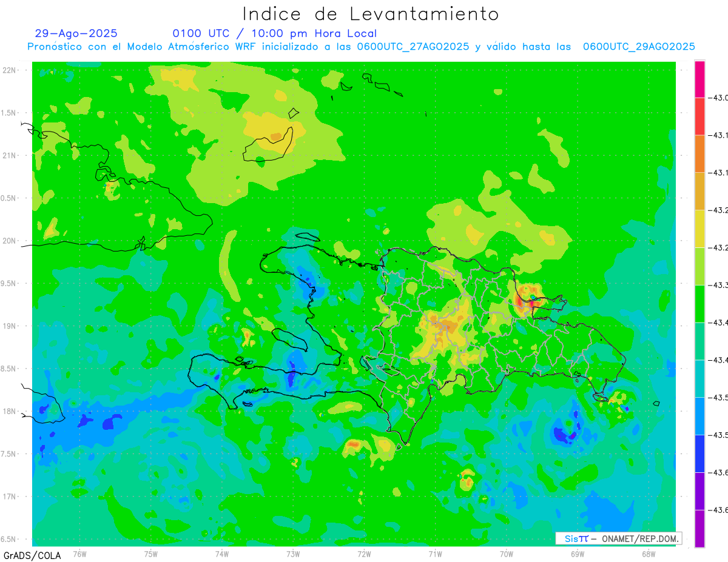Image resolution: width=728 pixels, height=562 pixels.
Task: Click the '8.5N' latitude label
Action: tap(8, 369)
